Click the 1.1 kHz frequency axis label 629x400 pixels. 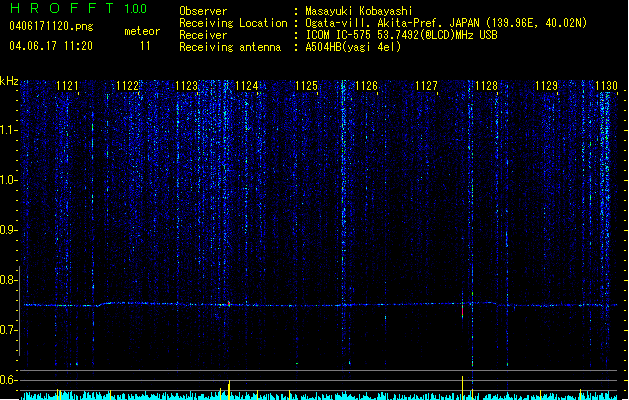coord(8,130)
